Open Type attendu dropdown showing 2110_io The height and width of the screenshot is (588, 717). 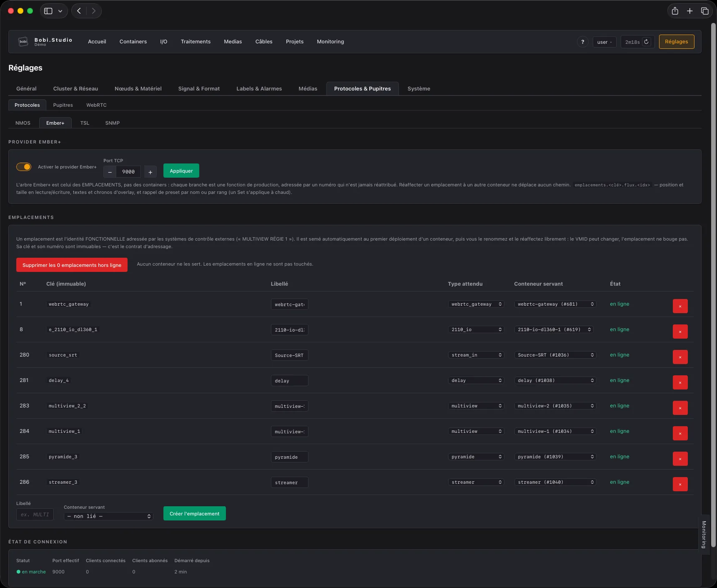(476, 329)
